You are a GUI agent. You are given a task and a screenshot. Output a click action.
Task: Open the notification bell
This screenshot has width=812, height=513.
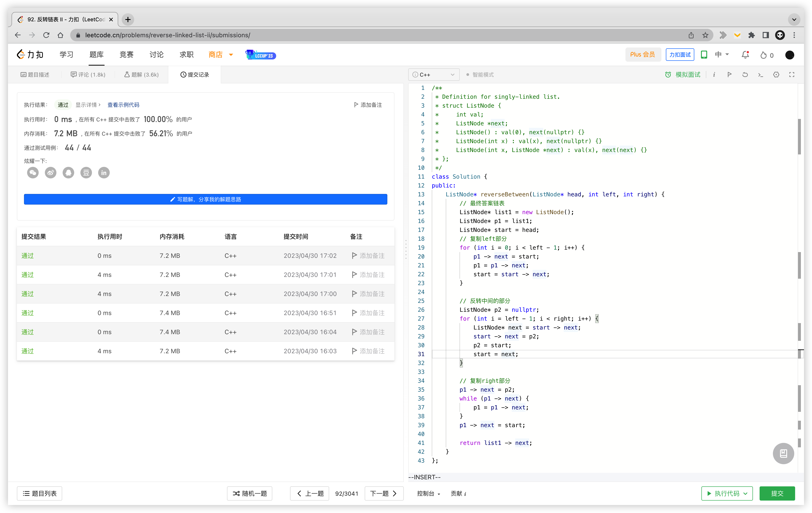(745, 55)
